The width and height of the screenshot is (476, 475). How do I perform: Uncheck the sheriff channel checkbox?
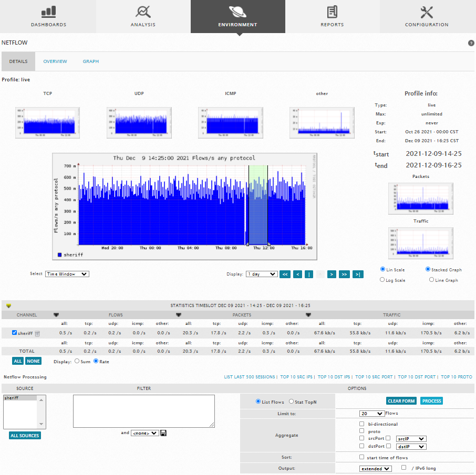pos(14,332)
